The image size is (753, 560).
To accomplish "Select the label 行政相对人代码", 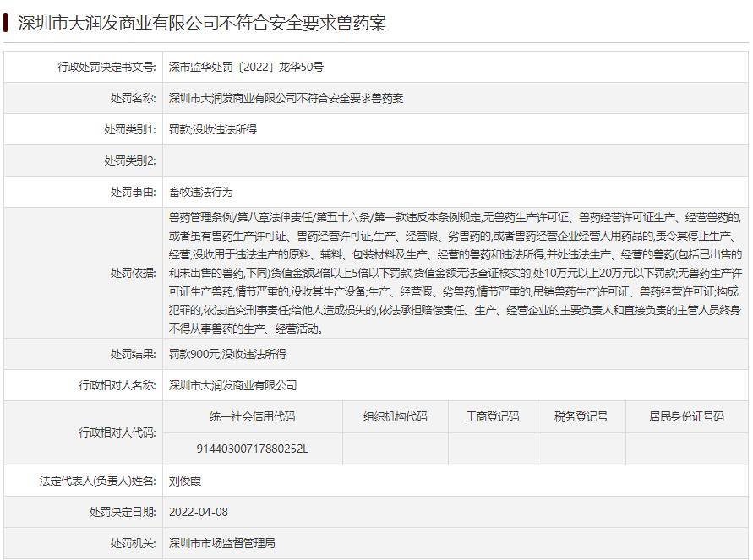I will coord(117,432).
